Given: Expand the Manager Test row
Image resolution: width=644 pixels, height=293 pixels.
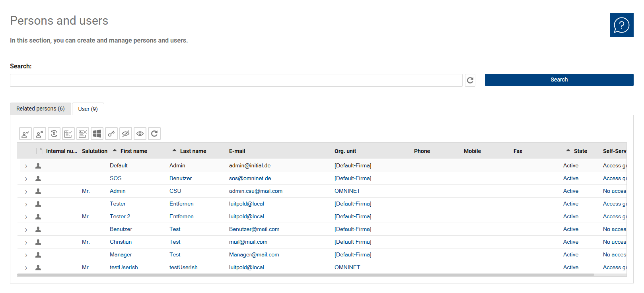Looking at the screenshot, I should [x=26, y=255].
